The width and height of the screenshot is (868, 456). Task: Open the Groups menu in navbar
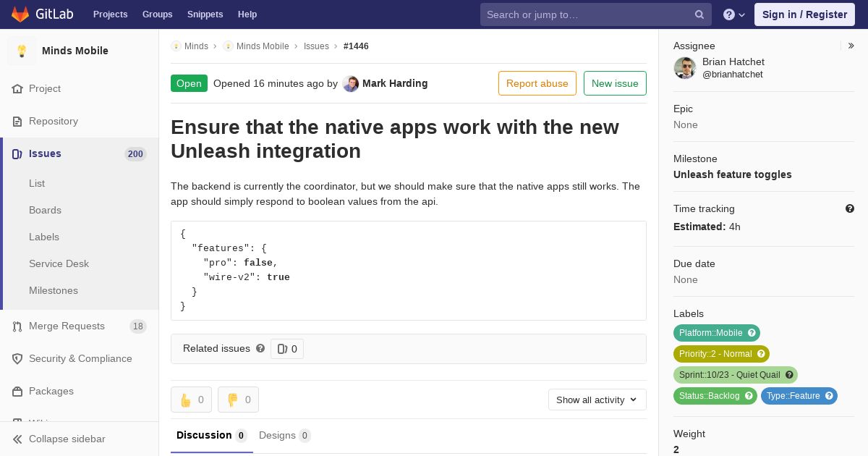[157, 14]
